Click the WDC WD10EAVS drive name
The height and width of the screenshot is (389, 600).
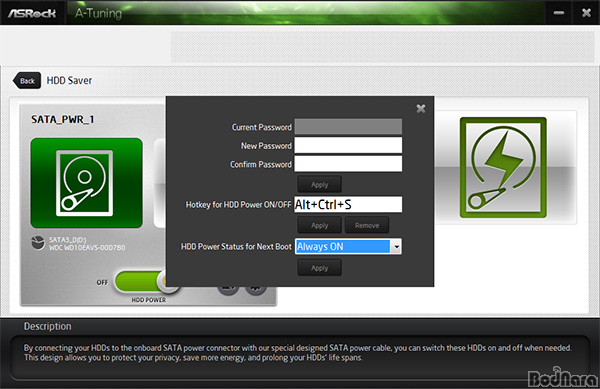pos(87,247)
